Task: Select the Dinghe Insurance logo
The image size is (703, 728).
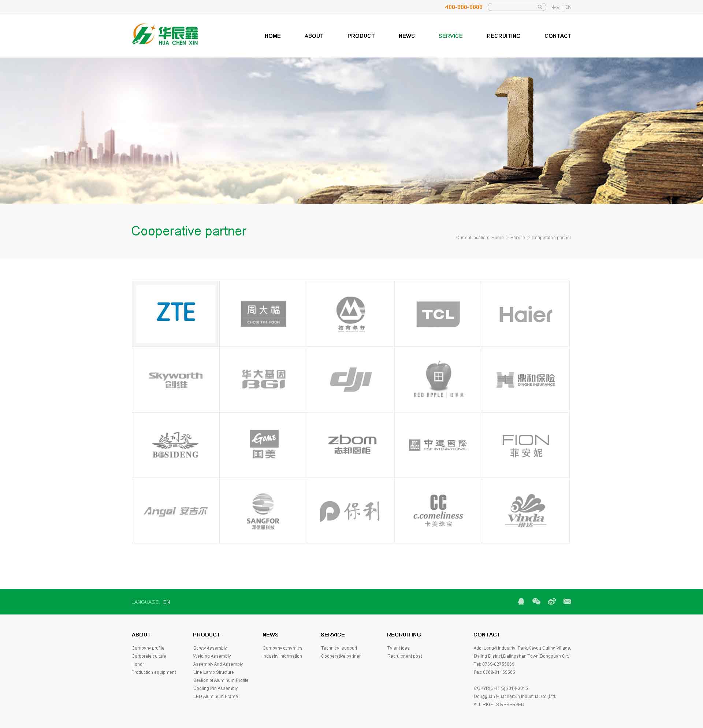Action: 526,379
